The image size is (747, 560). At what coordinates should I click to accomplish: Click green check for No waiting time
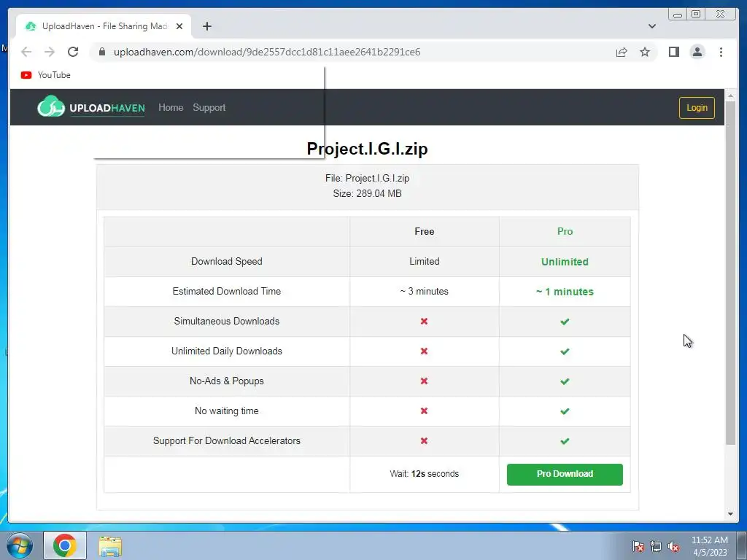coord(565,411)
